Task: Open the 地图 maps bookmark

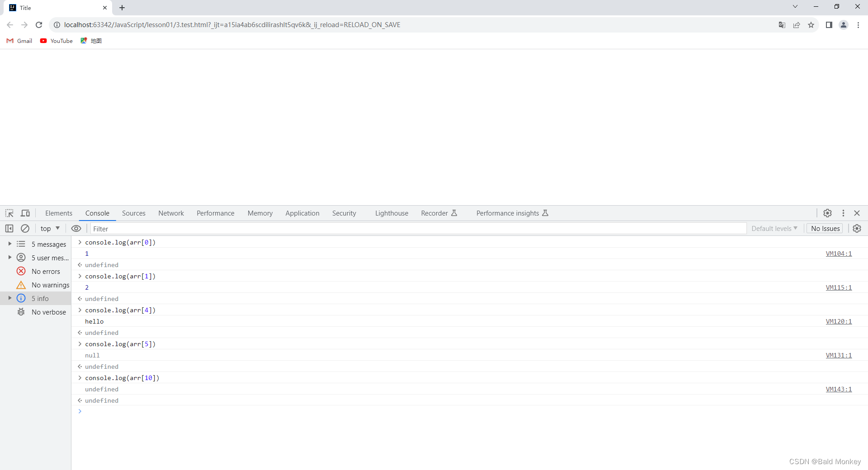Action: click(91, 41)
